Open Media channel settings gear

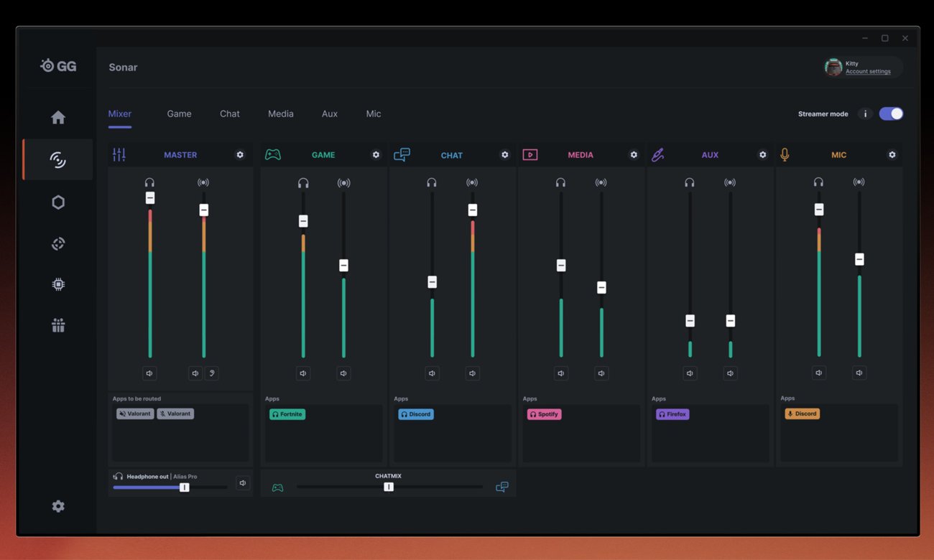pyautogui.click(x=633, y=154)
